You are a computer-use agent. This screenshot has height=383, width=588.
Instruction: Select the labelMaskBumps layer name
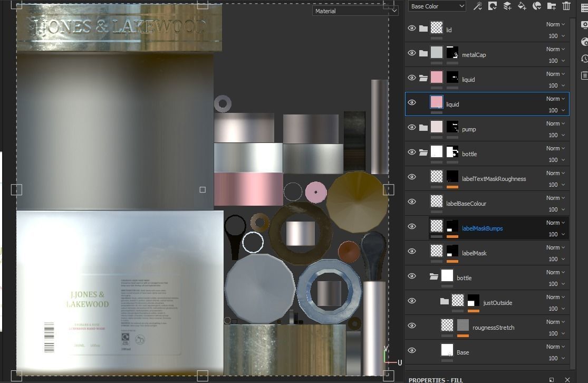[x=482, y=228]
